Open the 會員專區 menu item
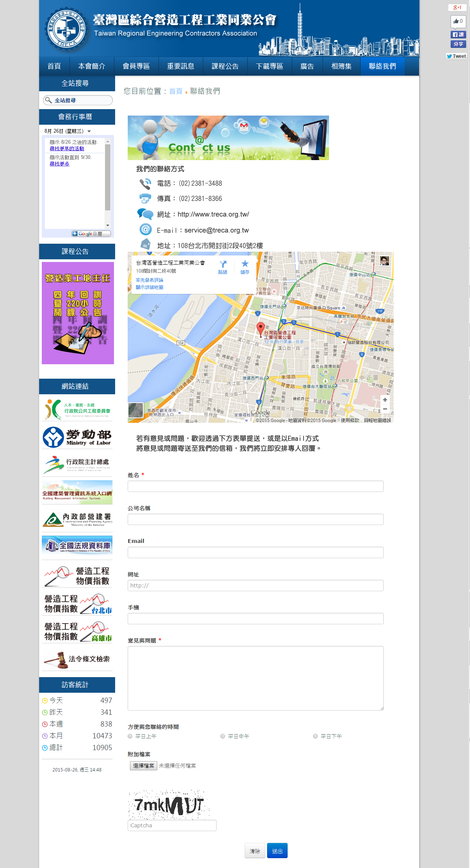 [136, 66]
